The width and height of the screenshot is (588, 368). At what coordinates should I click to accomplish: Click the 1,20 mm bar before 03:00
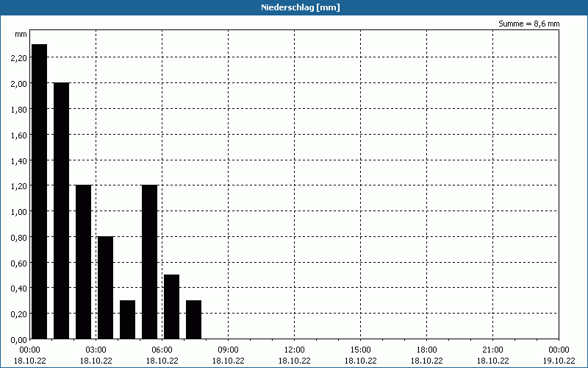pyautogui.click(x=83, y=262)
